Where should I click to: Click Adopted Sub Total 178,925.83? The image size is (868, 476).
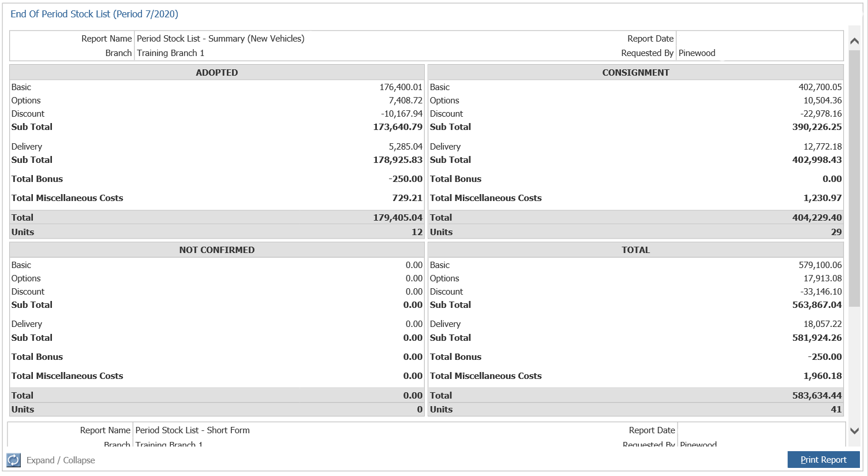coord(398,160)
